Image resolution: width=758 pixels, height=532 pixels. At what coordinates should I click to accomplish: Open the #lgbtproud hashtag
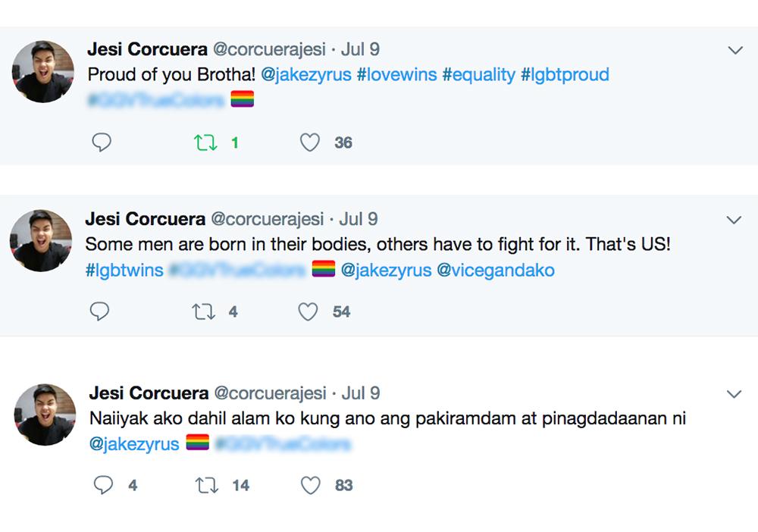(565, 75)
